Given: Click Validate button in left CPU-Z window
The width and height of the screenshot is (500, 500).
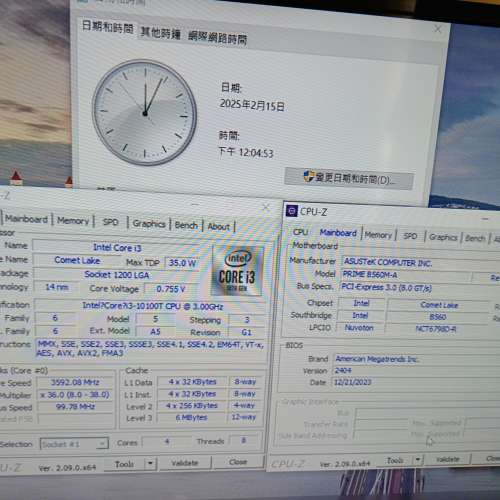Looking at the screenshot, I should (185, 463).
